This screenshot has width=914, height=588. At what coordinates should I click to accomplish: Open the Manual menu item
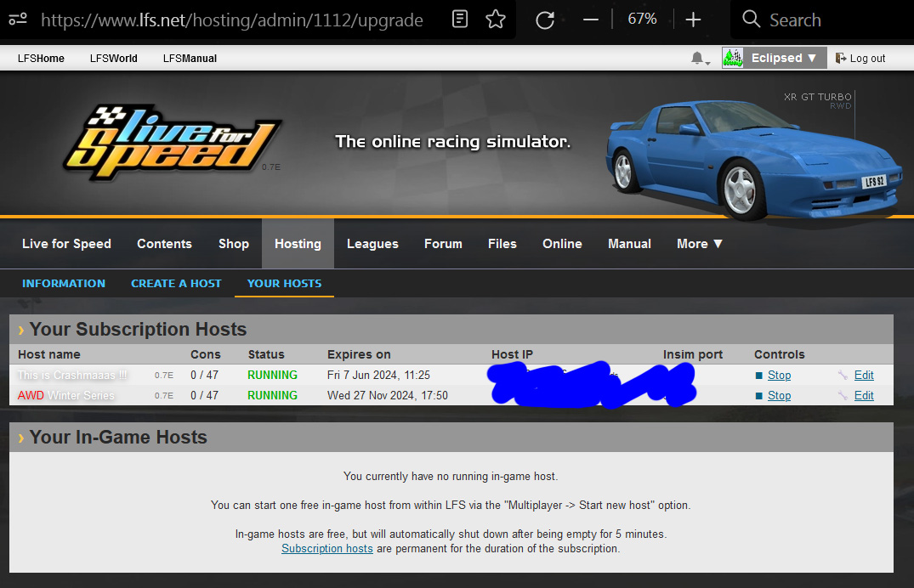pos(629,244)
